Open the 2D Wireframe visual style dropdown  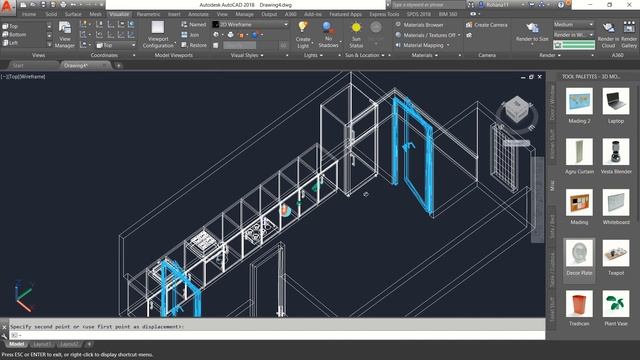251,24
